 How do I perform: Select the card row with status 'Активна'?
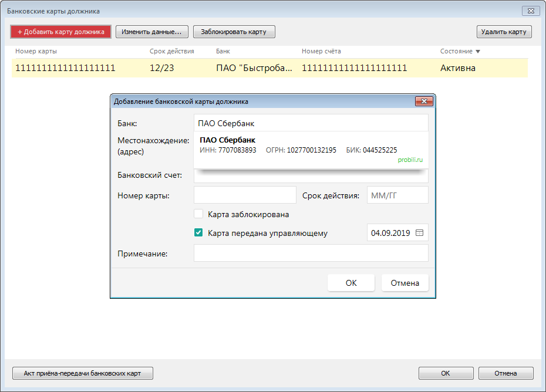tap(270, 68)
